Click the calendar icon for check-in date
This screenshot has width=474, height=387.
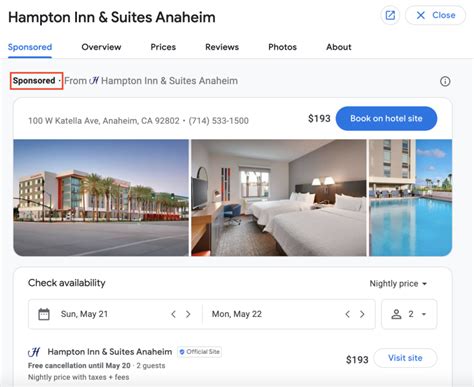click(x=44, y=314)
